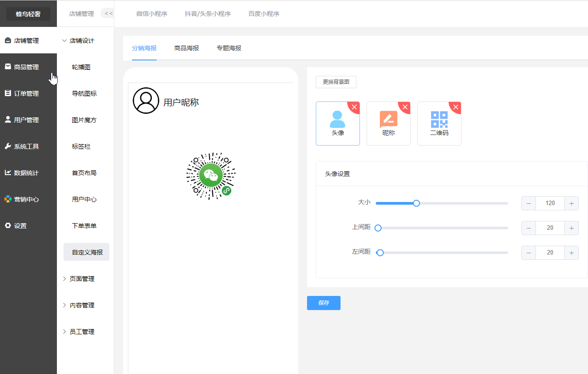Click the 蜂鸟轻奢 store name button

tap(28, 14)
